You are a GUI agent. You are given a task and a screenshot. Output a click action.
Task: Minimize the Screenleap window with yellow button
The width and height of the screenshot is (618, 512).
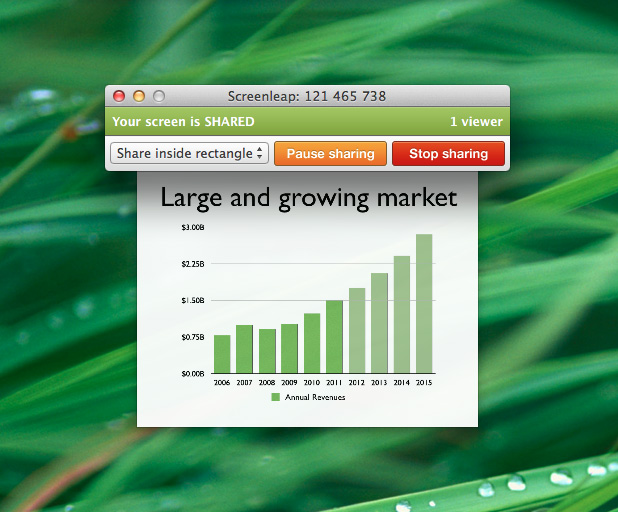pyautogui.click(x=139, y=97)
